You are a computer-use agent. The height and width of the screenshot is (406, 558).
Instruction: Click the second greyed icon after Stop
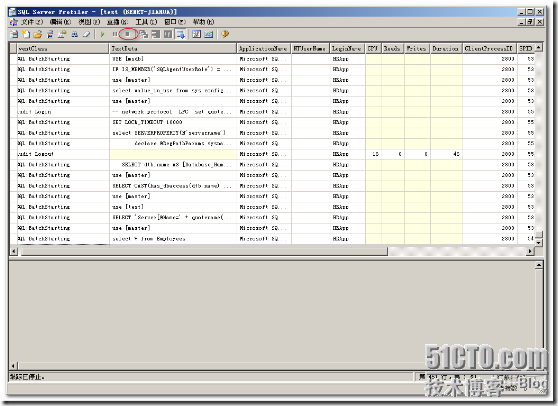(156, 34)
